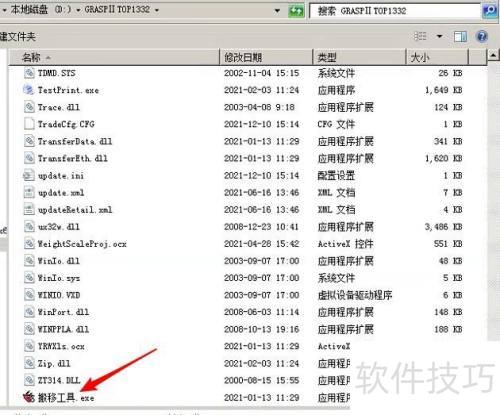Image resolution: width=500 pixels, height=415 pixels.
Task: Click the green refresh button in address bar
Action: [x=296, y=11]
